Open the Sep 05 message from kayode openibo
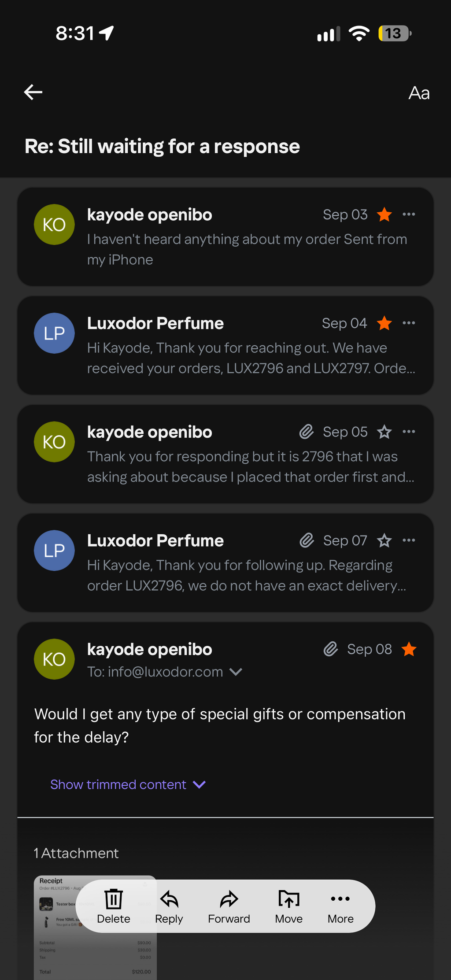 (225, 454)
